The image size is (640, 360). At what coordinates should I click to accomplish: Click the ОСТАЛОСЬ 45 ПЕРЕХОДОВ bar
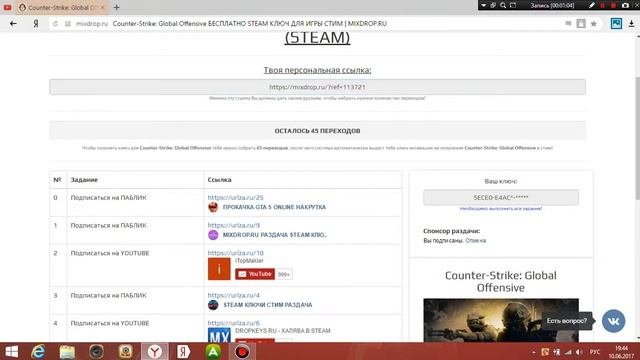317,131
